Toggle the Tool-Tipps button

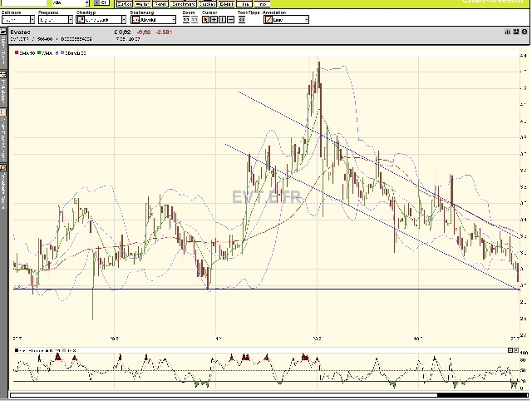pos(242,20)
